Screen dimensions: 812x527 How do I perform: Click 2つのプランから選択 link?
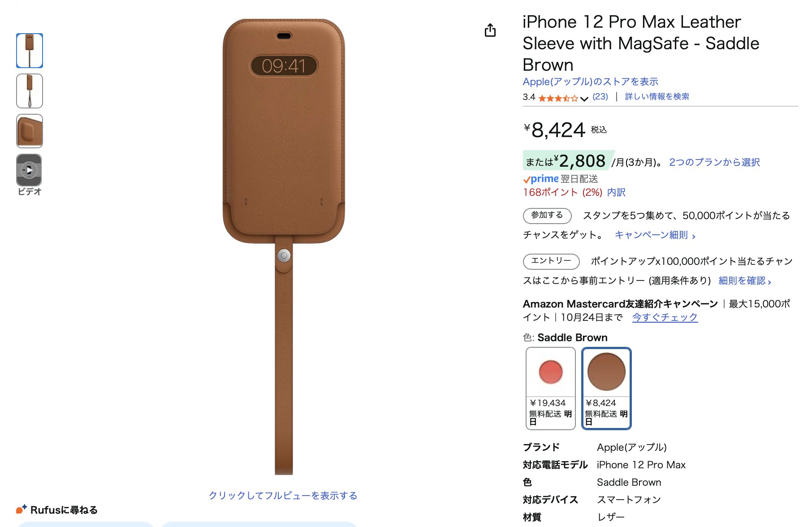[714, 162]
